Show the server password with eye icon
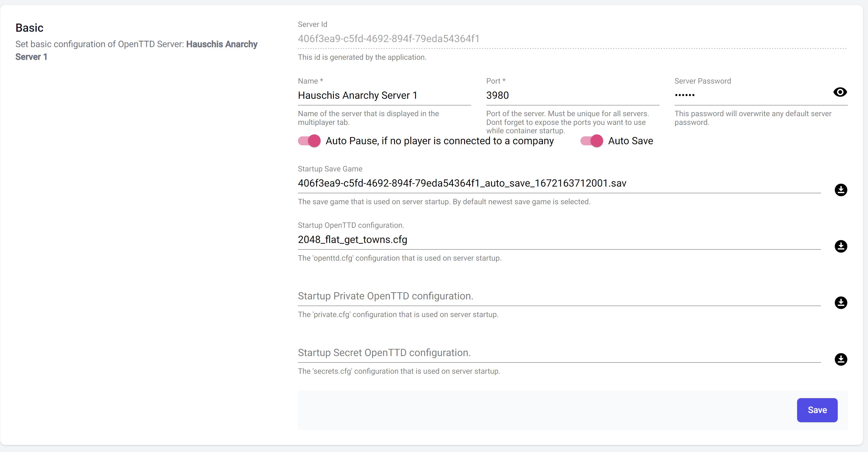 [840, 92]
